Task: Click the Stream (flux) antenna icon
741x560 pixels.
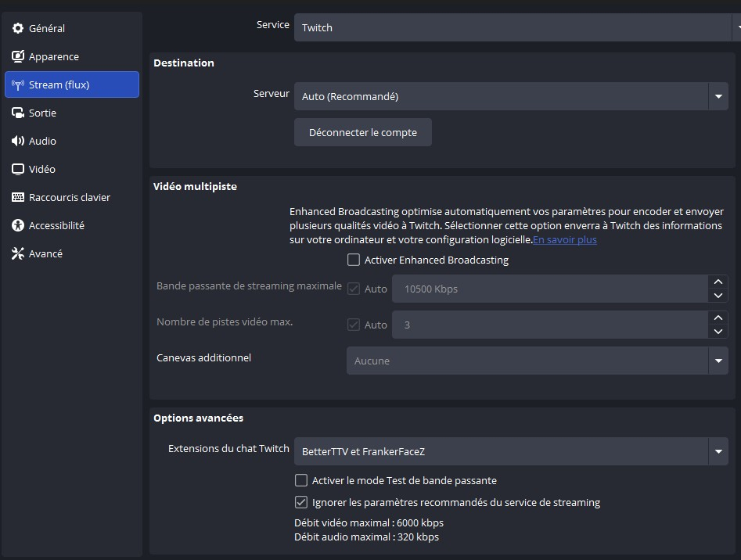Action: (x=18, y=84)
